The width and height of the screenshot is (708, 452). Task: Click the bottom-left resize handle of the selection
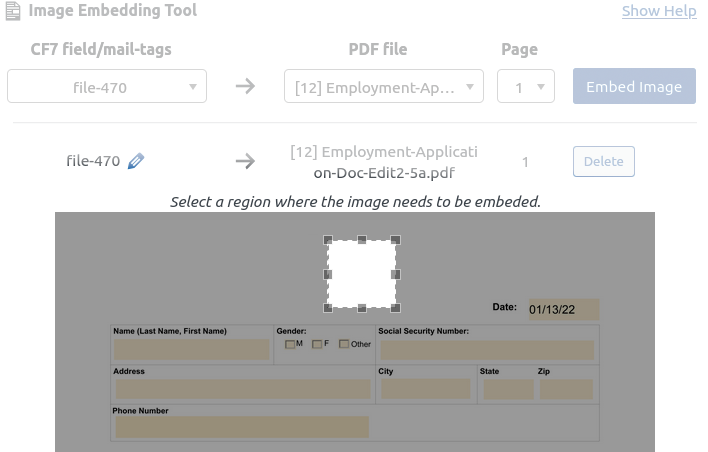[x=328, y=307]
